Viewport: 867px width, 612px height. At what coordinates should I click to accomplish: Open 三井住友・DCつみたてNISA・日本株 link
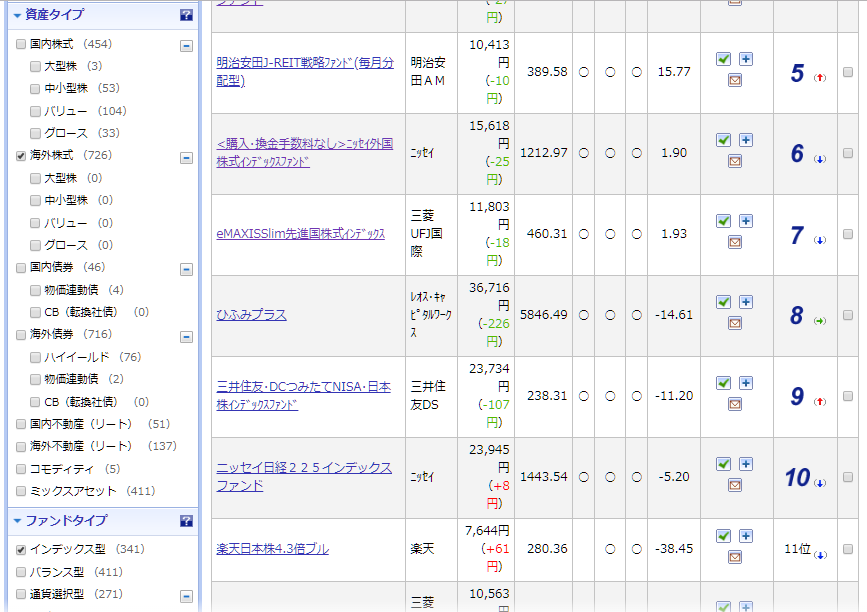coord(304,396)
